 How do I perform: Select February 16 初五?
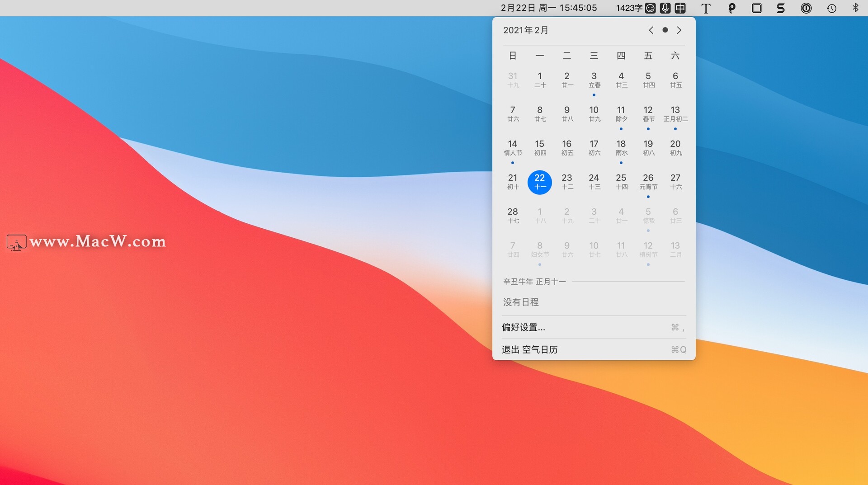[x=567, y=148]
